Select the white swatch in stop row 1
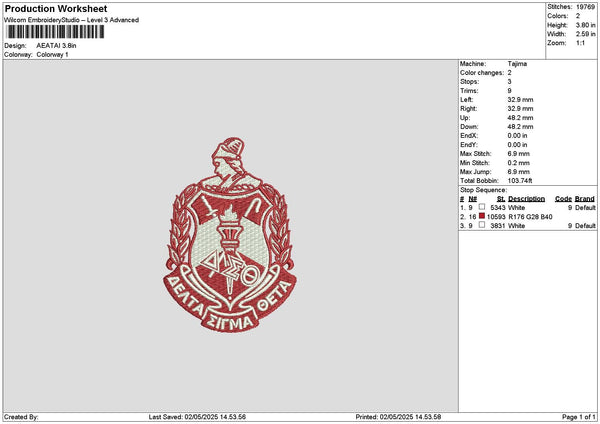The height and width of the screenshot is (424, 600). pyautogui.click(x=482, y=207)
